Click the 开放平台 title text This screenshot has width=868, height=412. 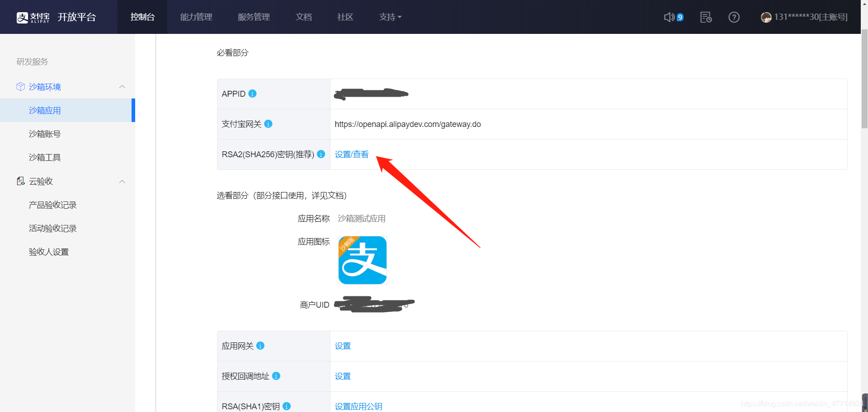(77, 17)
